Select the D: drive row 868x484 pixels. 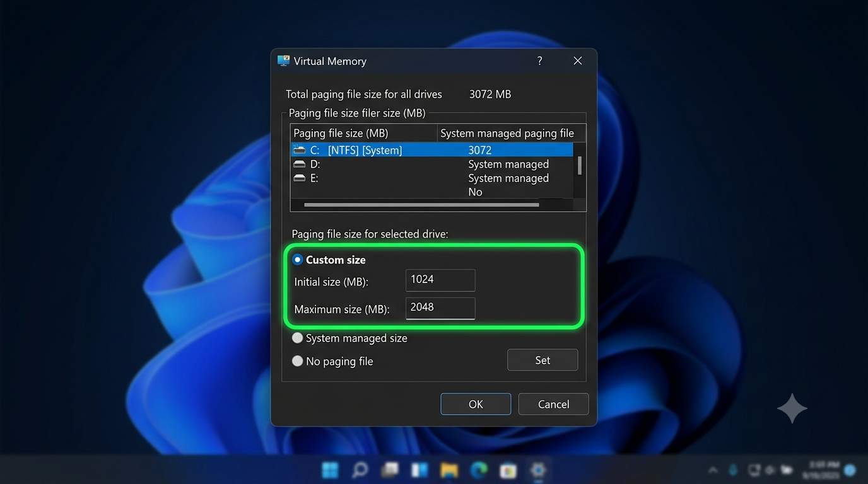[x=432, y=164]
